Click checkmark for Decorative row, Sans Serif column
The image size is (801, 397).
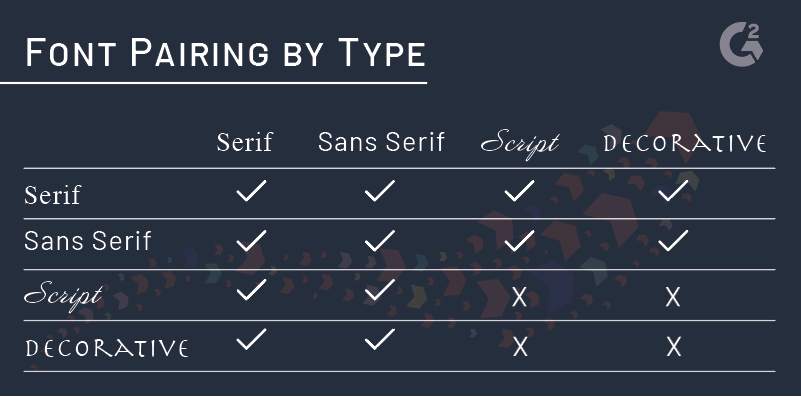click(380, 339)
